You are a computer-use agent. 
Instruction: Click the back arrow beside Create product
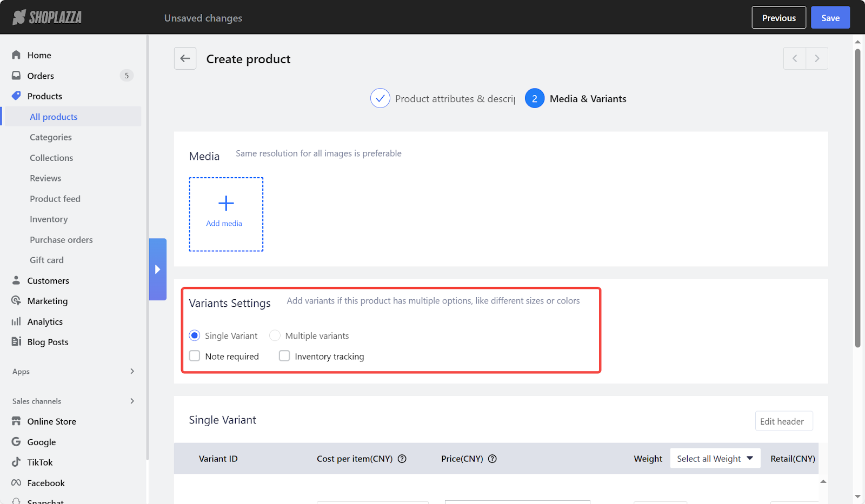click(185, 58)
